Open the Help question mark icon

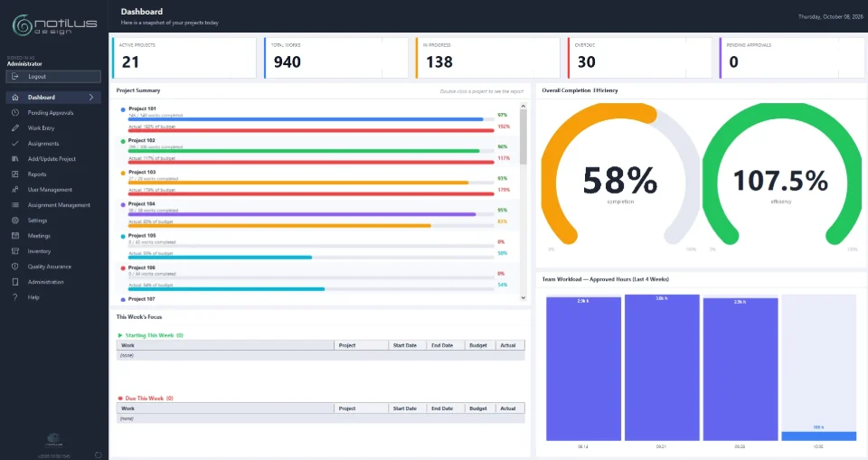click(x=15, y=297)
